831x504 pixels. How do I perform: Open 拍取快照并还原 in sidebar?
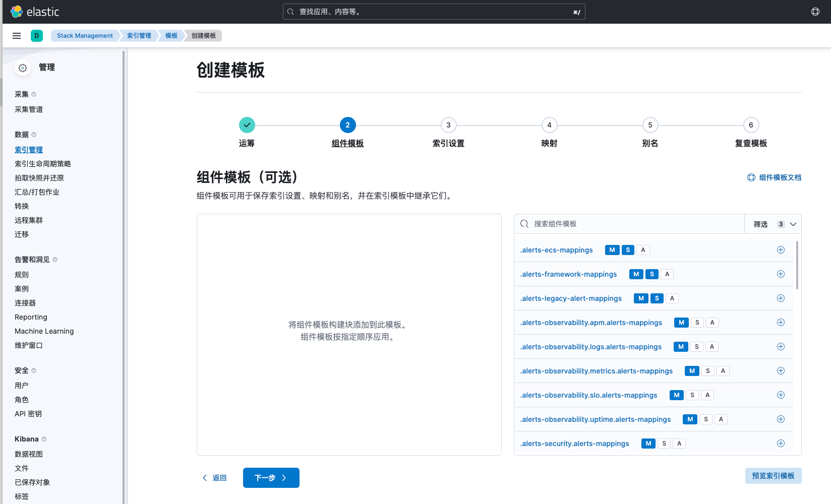[39, 178]
